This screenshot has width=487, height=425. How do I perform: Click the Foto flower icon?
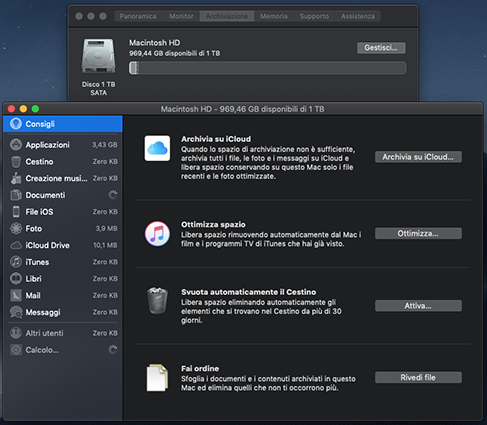tap(16, 228)
